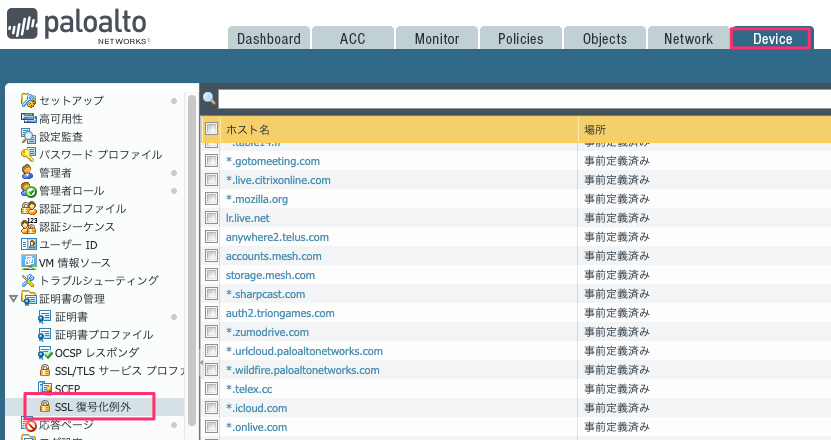Open the anywhere2.telus.com host link
This screenshot has width=831, height=440.
(x=277, y=237)
